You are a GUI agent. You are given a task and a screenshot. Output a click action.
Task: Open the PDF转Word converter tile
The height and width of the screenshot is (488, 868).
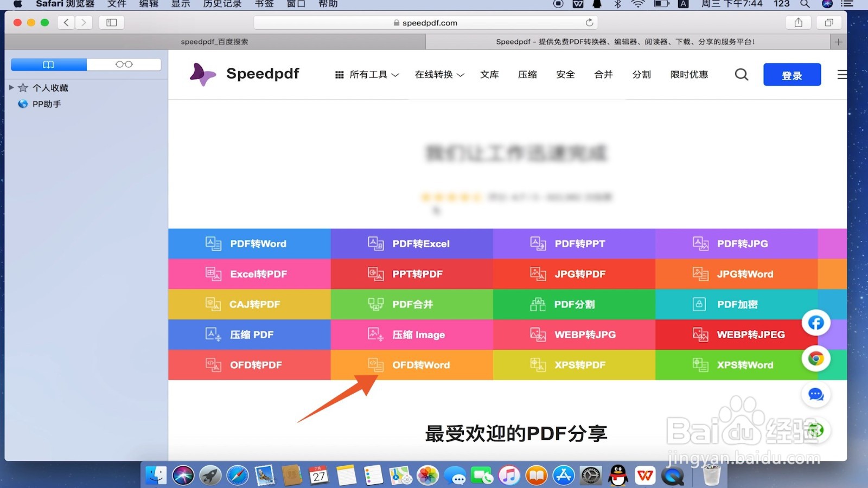click(249, 243)
